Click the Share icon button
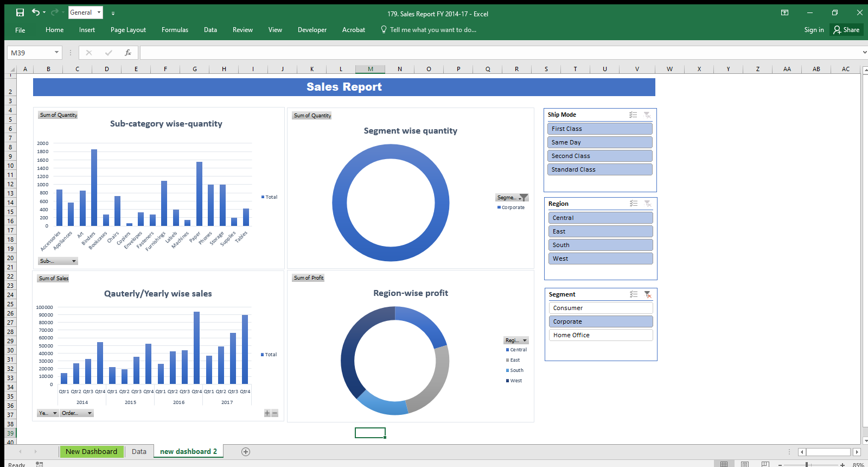Viewport: 868px width, 467px height. [846, 30]
